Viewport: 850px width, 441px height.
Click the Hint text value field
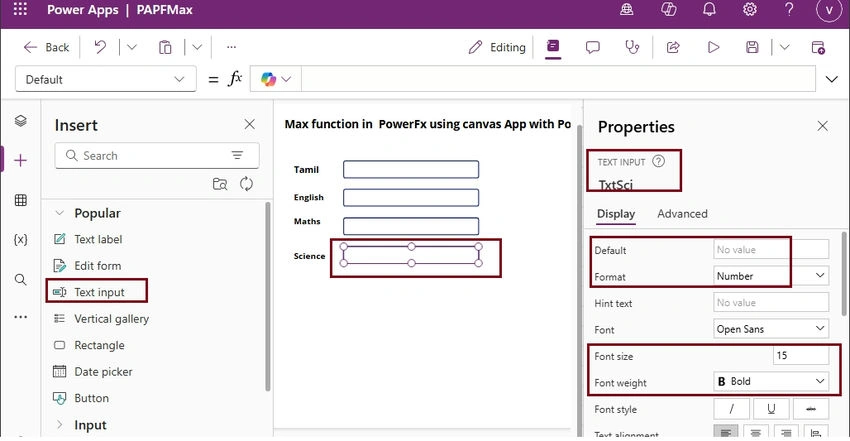pyautogui.click(x=771, y=302)
